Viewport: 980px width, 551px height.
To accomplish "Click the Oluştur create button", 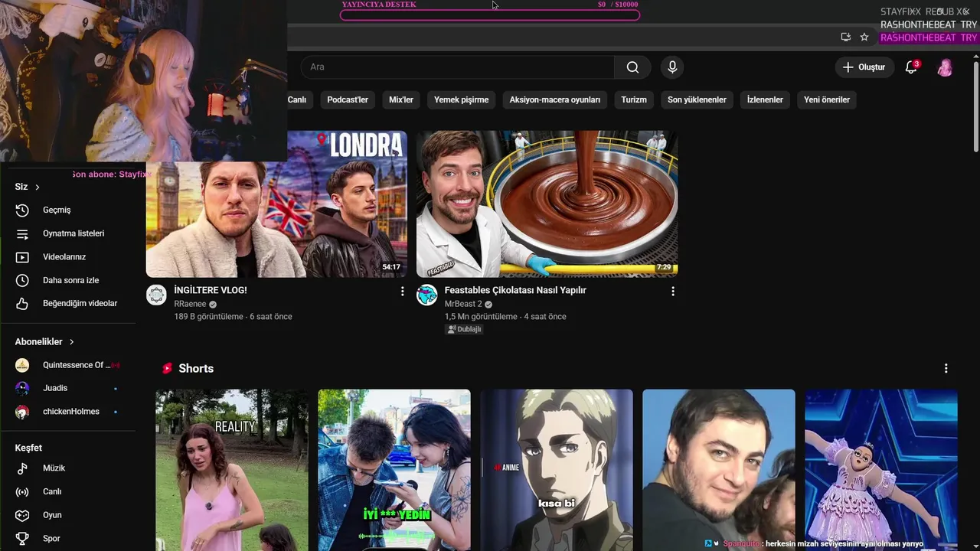I will tap(864, 67).
